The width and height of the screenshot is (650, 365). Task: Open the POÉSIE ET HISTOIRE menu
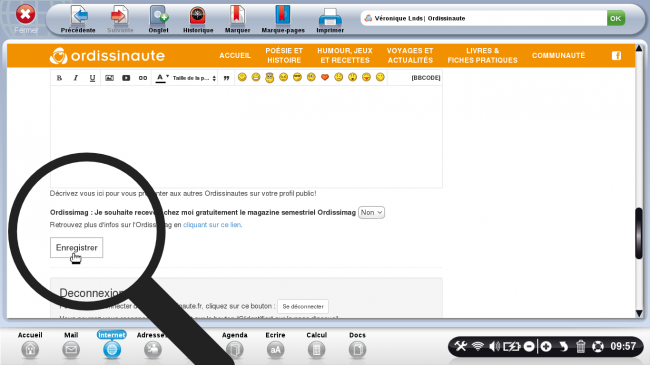pyautogui.click(x=284, y=56)
